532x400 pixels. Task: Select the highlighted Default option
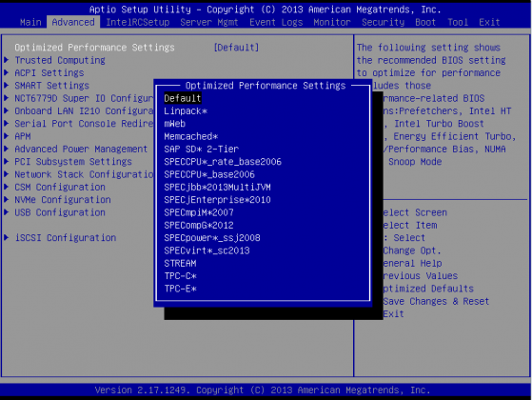[x=183, y=98]
